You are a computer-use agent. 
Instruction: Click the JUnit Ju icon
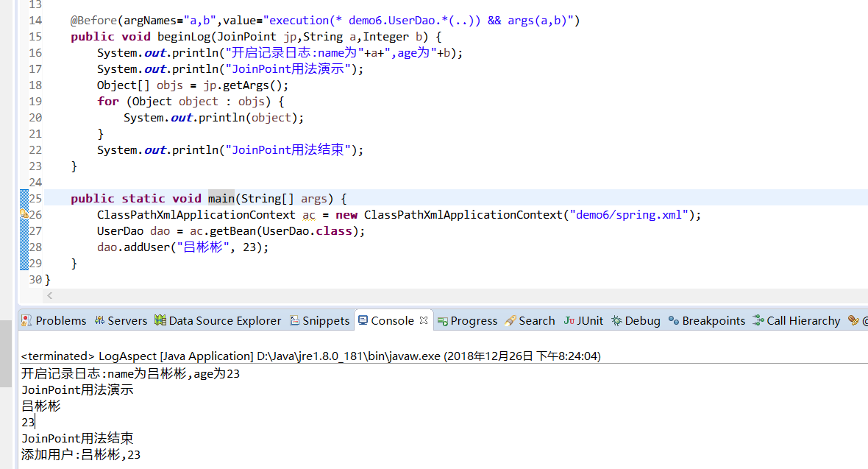coord(569,320)
